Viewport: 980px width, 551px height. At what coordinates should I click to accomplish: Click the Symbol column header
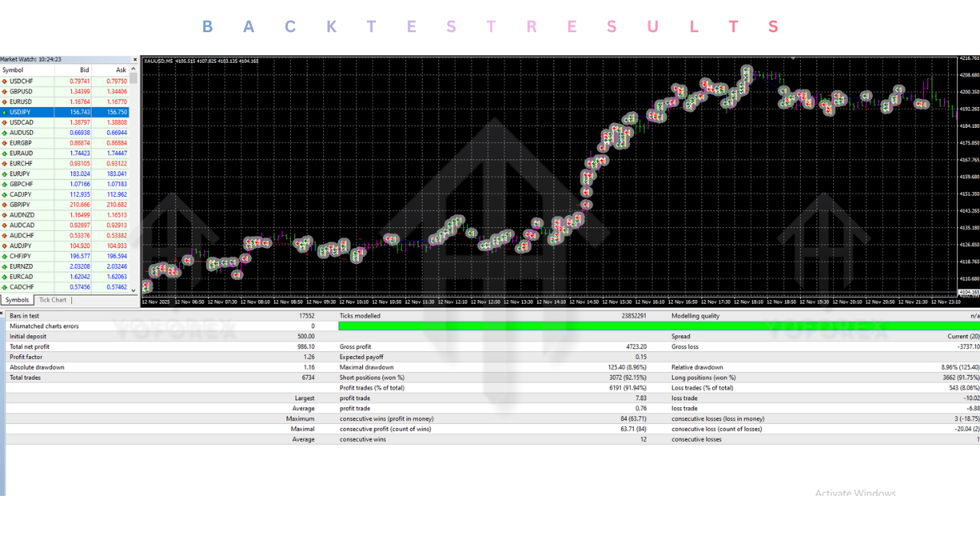[x=13, y=70]
